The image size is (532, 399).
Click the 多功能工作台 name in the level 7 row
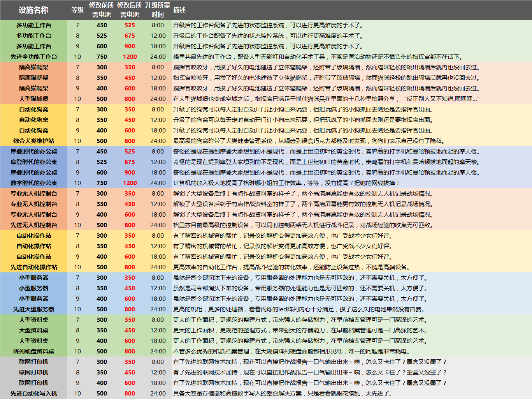pyautogui.click(x=34, y=25)
